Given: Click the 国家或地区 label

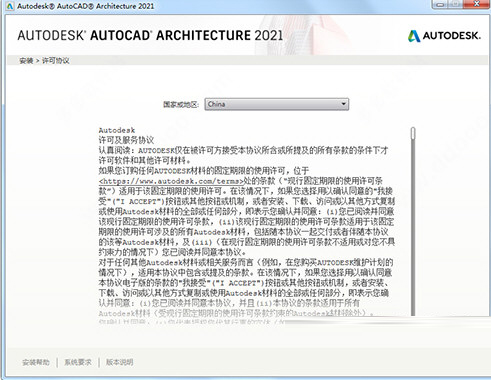Looking at the screenshot, I should click(181, 104).
